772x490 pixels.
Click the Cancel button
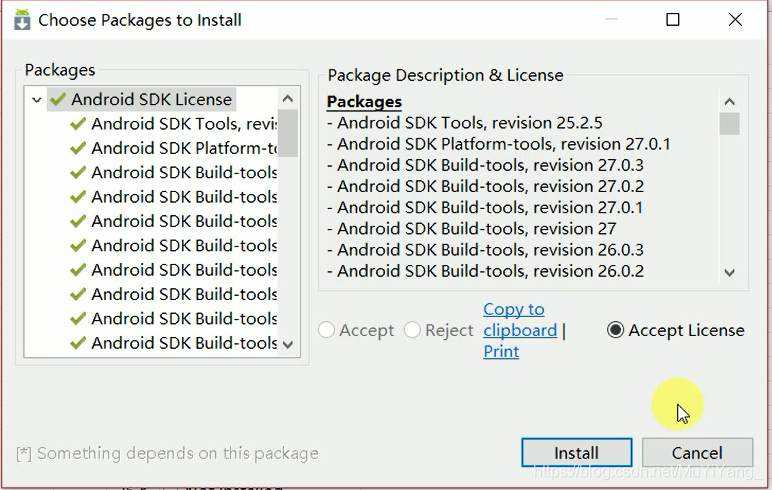pos(697,452)
